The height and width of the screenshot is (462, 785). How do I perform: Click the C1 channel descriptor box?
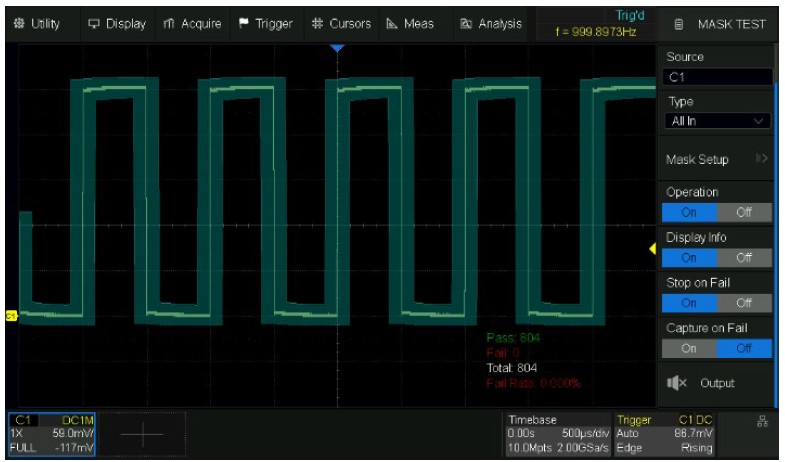[52, 434]
